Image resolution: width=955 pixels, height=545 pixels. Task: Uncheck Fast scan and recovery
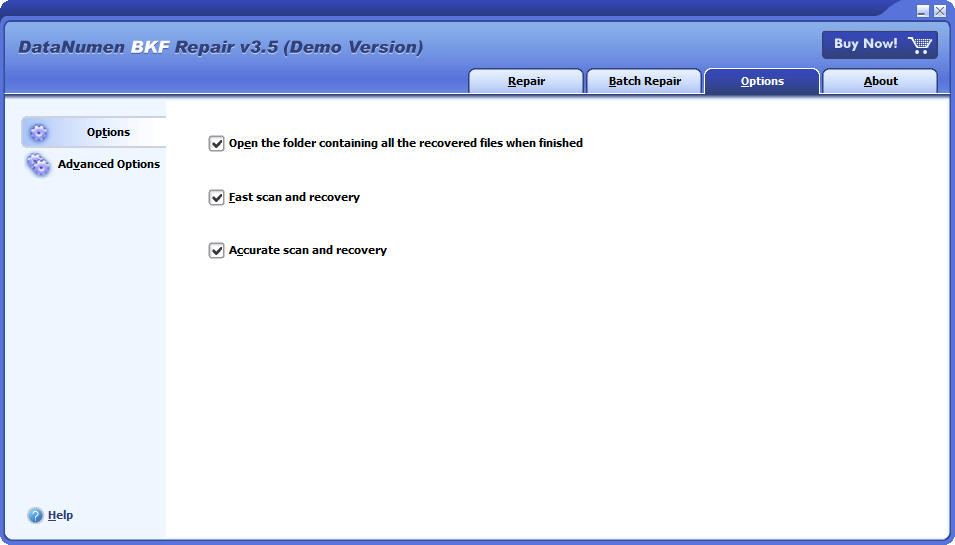pos(216,197)
